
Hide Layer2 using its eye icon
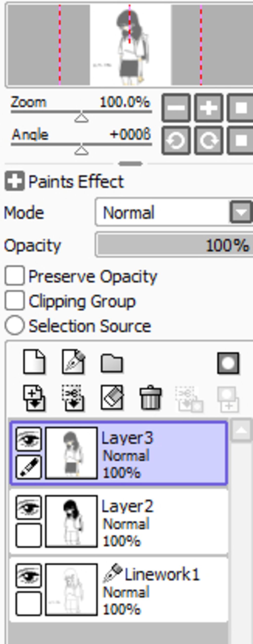click(x=28, y=507)
